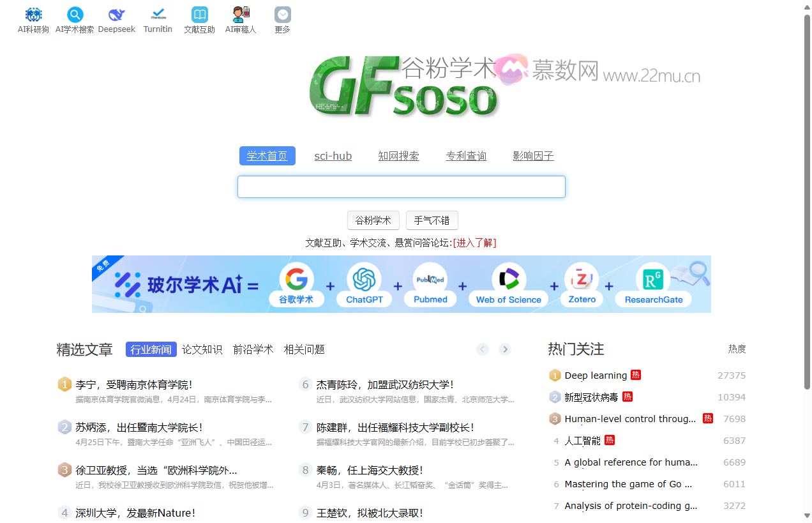Open the 玻尔学术 AI banner ad

point(401,284)
